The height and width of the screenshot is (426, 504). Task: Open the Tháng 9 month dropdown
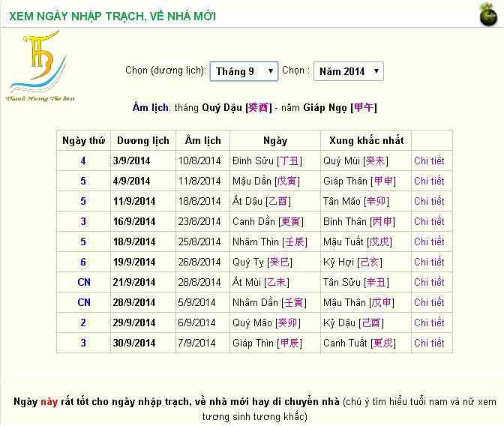click(x=244, y=71)
